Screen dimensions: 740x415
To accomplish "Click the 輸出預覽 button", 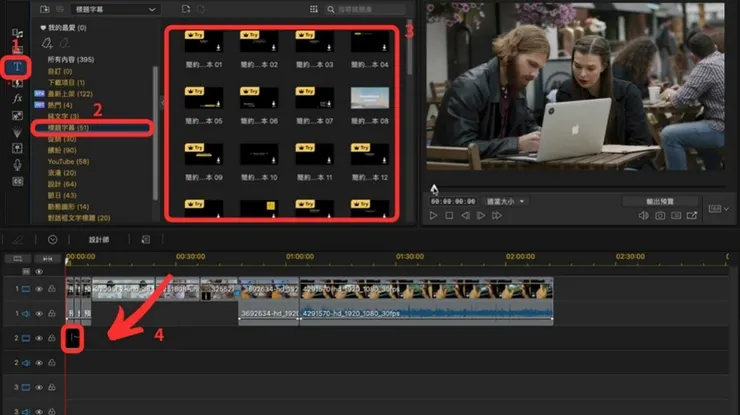I will pos(659,201).
